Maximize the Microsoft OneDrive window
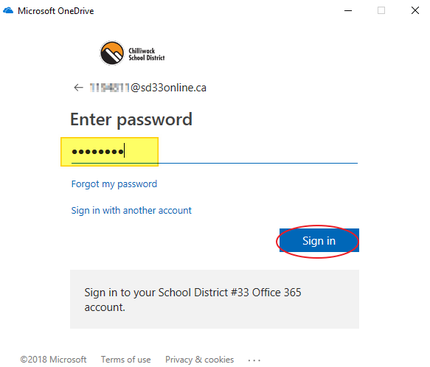This screenshot has height=367, width=430. (381, 11)
